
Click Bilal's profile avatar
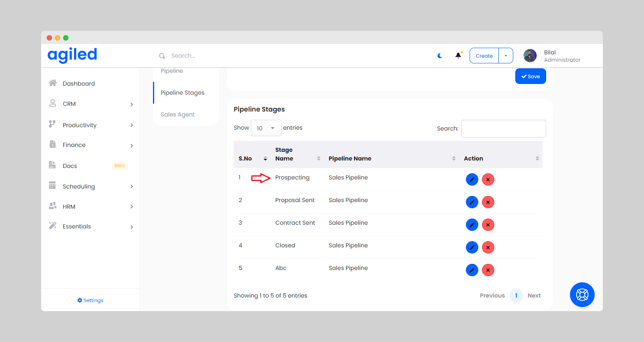point(530,56)
